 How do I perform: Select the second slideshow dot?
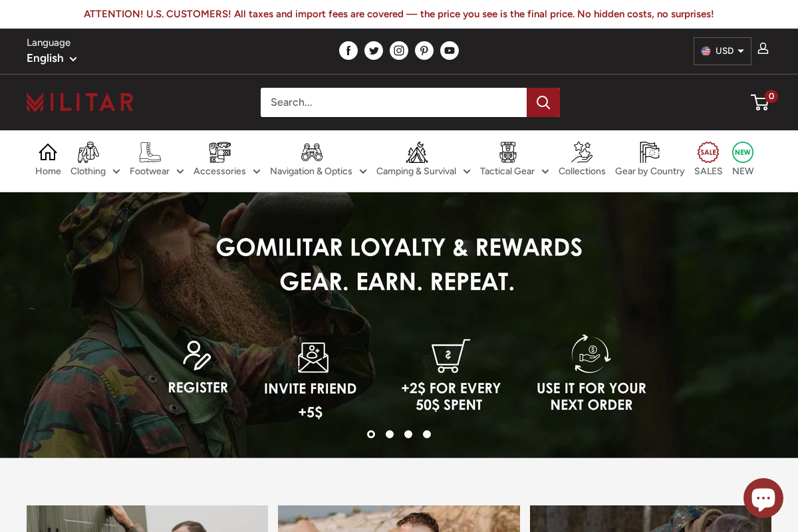point(390,434)
